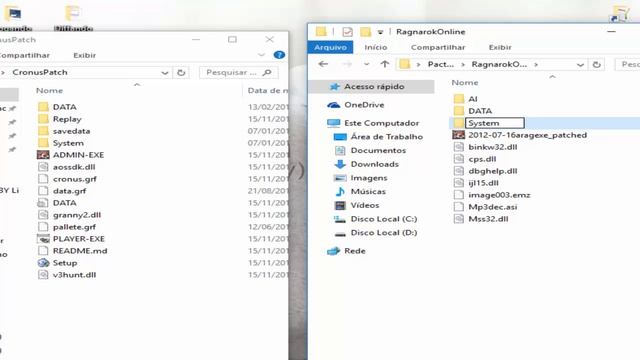The image size is (640, 360).
Task: Go back in RagnarokOnline explorer
Action: [323, 64]
